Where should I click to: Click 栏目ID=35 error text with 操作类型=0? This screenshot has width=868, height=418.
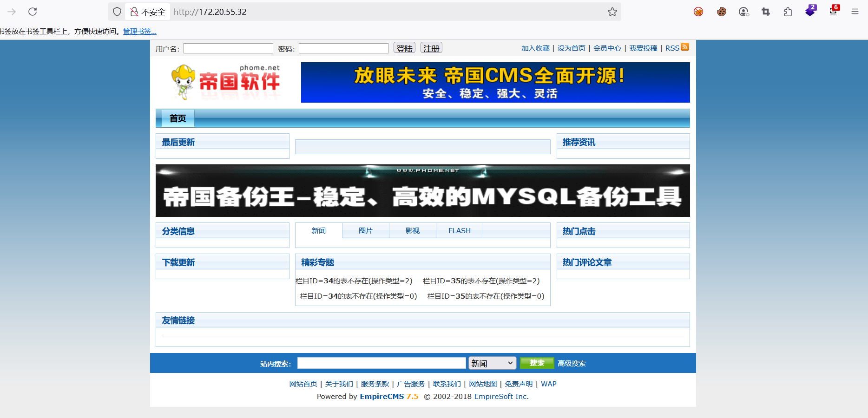pyautogui.click(x=486, y=296)
